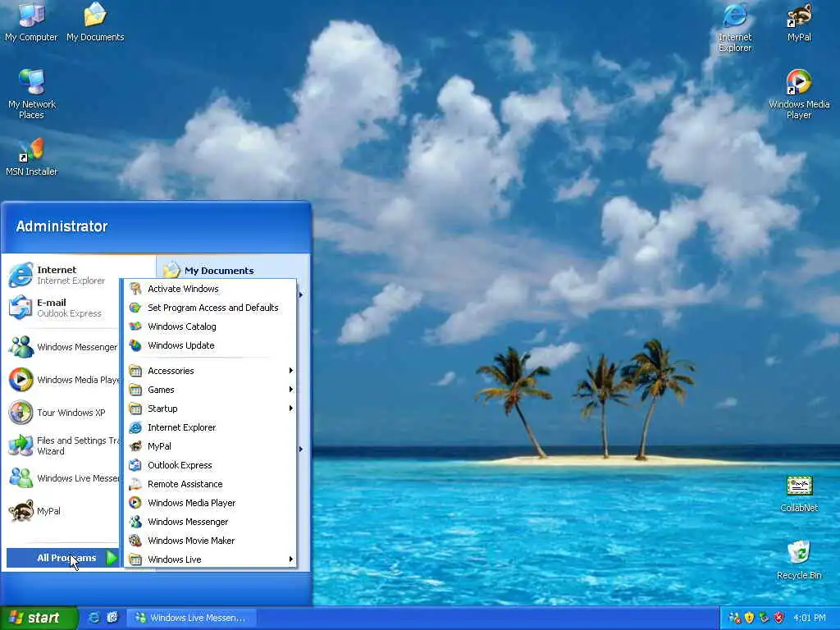Open Windows Media Player in All Programs list

(x=210, y=503)
